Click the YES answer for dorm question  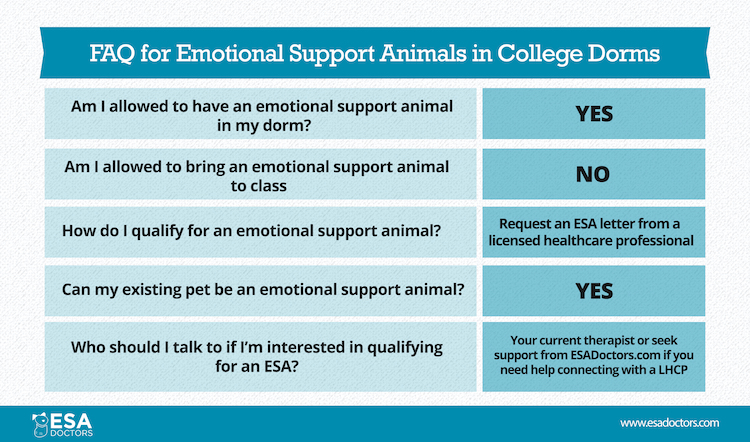point(594,114)
